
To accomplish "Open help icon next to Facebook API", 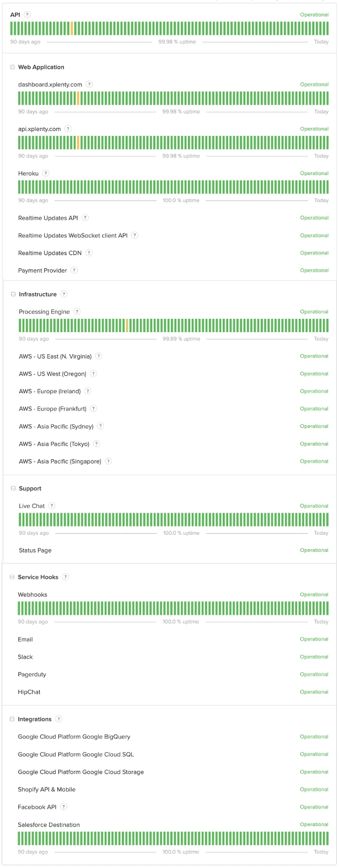I will (63, 807).
